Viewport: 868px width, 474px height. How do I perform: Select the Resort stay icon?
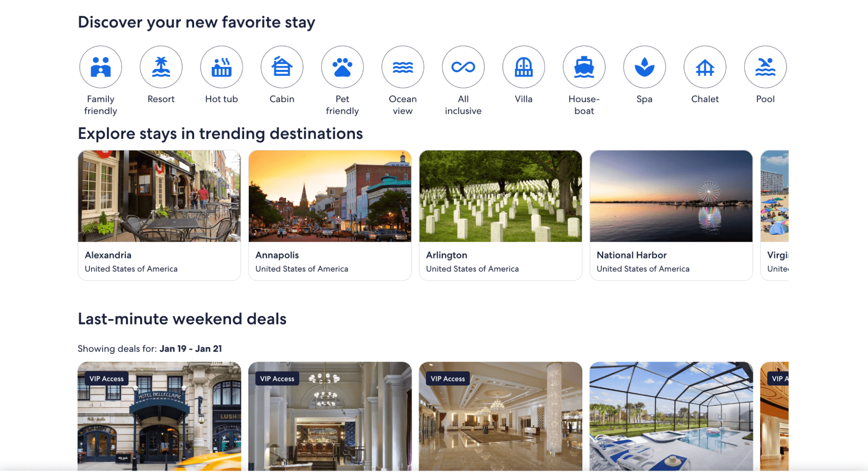pyautogui.click(x=161, y=66)
